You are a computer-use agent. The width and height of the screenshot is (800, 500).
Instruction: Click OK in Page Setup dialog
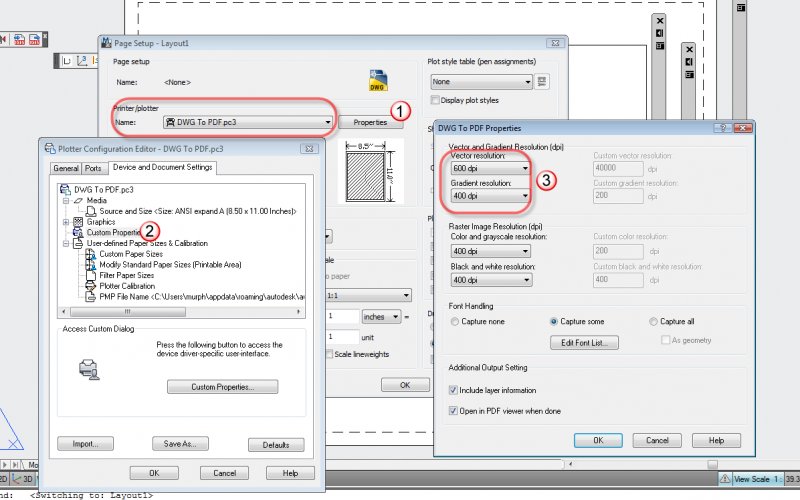coord(405,385)
